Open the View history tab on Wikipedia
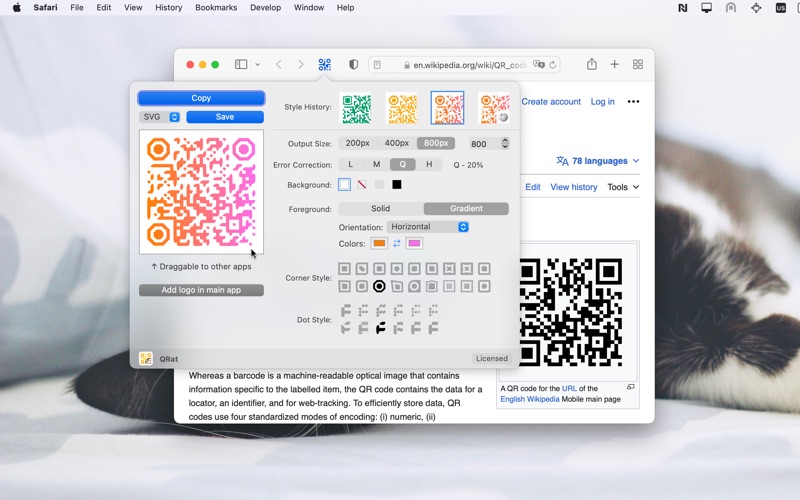The image size is (800, 500). pos(573,187)
